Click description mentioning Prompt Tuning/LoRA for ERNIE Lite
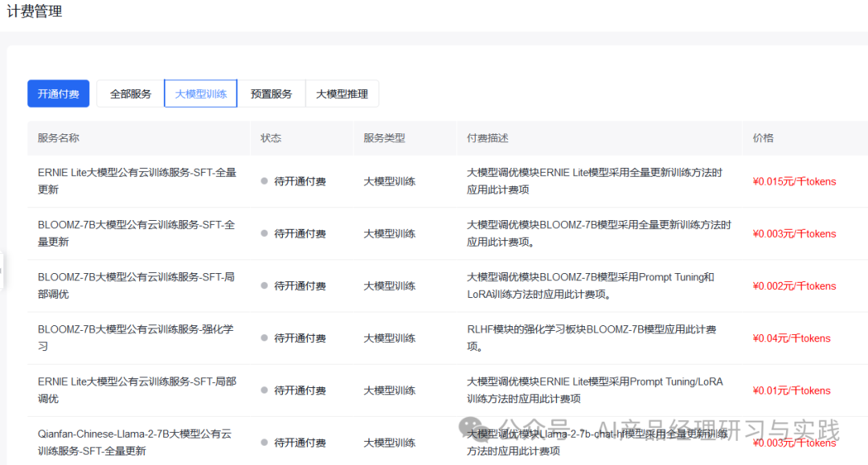Screen dimensions: 868x465 595,390
